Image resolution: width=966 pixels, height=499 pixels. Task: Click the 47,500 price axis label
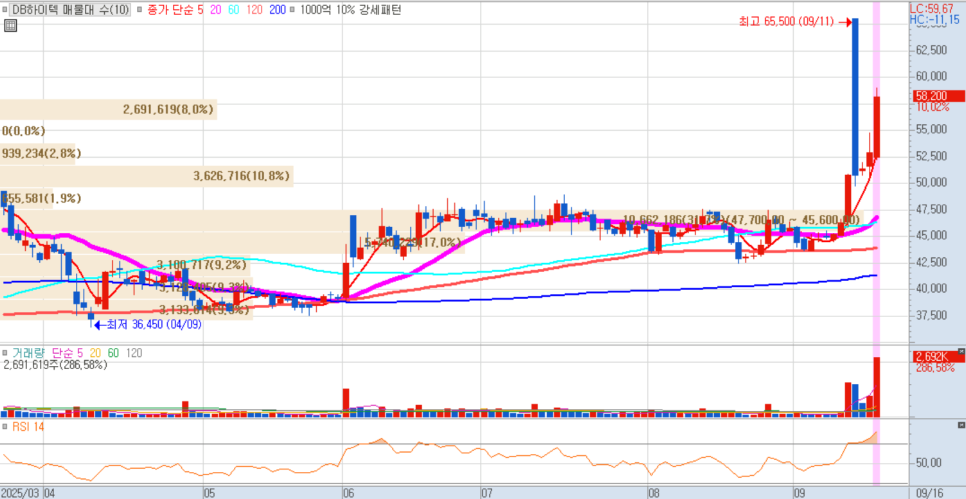point(930,209)
